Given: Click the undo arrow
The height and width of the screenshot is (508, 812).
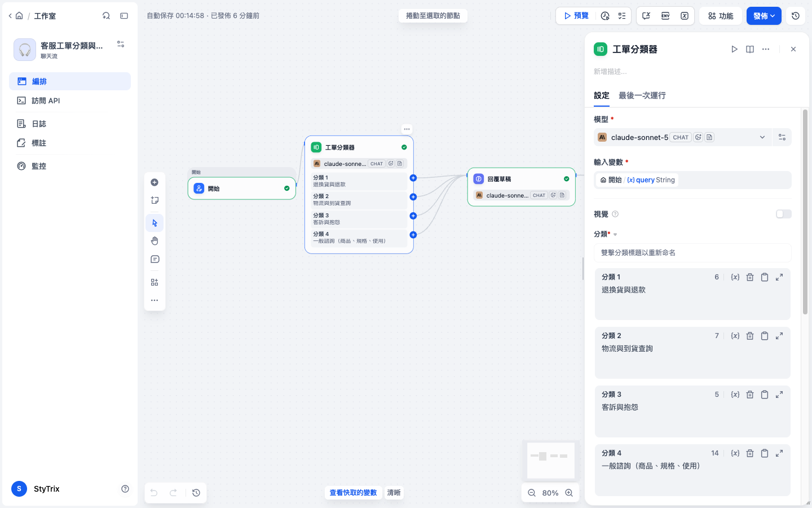Looking at the screenshot, I should click(x=154, y=493).
